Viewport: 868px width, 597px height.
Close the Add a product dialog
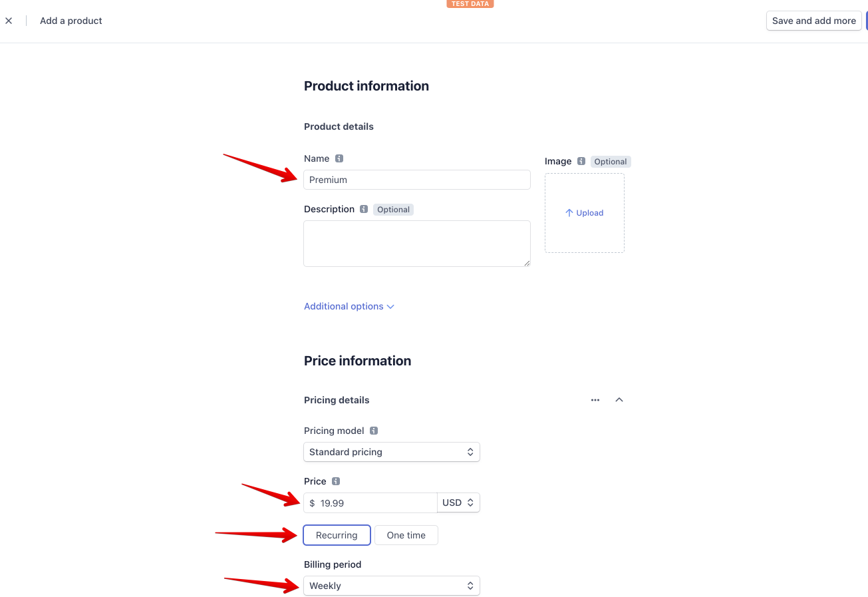point(9,21)
